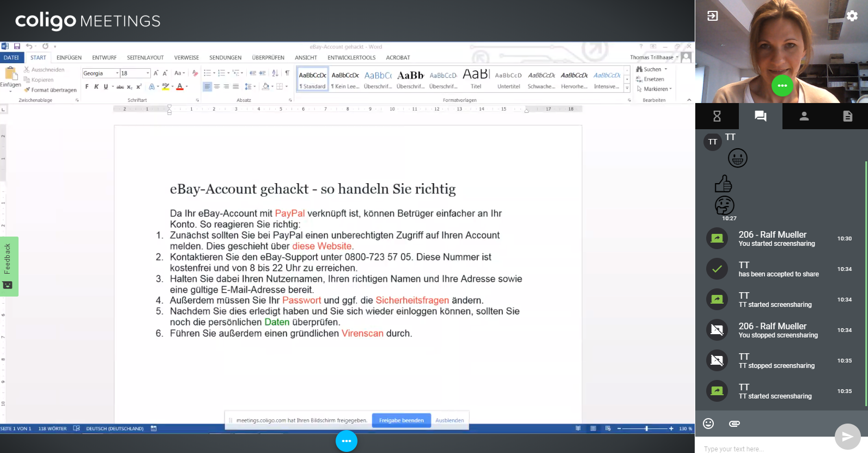Click the zoom out minus icon

tap(619, 428)
